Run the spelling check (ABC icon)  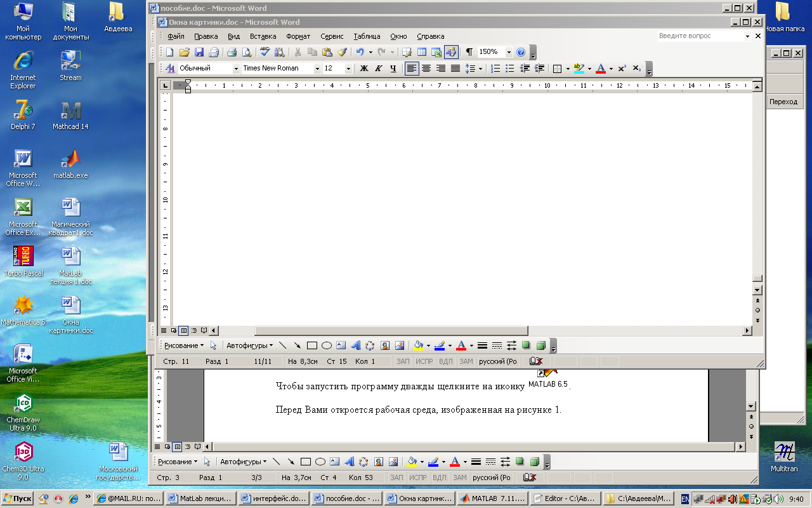265,52
